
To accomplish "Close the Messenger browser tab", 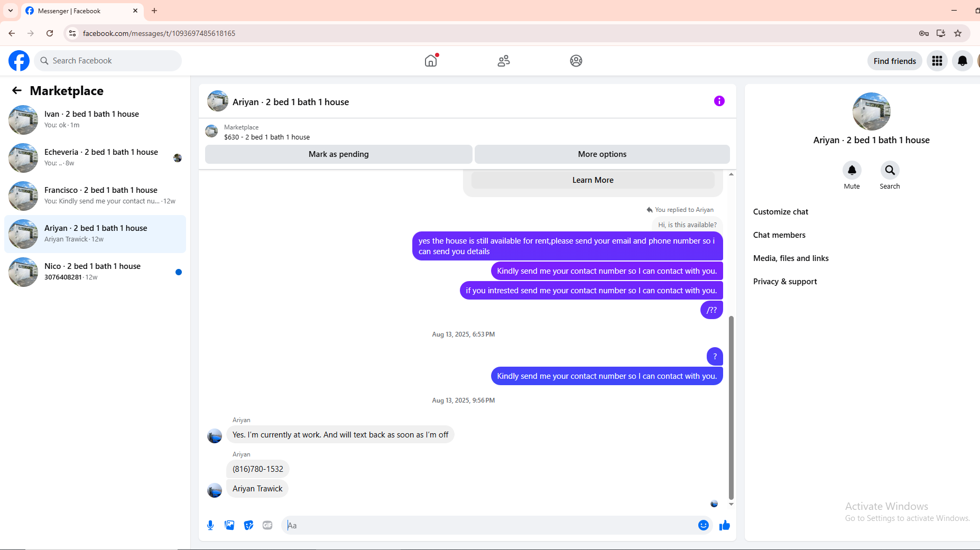I will (135, 11).
